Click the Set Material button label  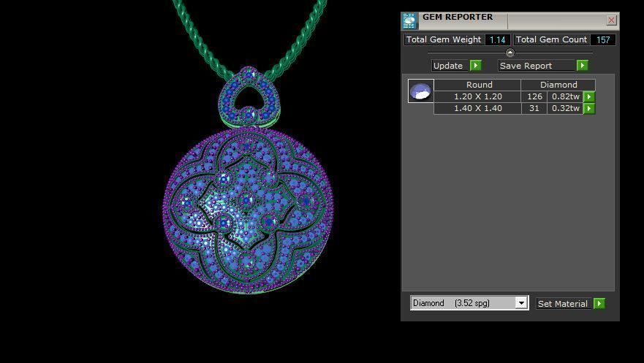(564, 304)
